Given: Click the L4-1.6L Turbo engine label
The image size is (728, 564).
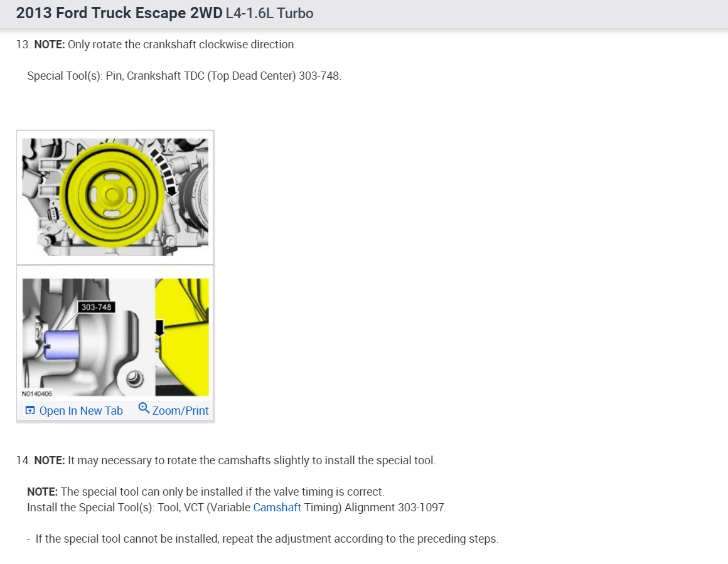Looking at the screenshot, I should pyautogui.click(x=270, y=13).
